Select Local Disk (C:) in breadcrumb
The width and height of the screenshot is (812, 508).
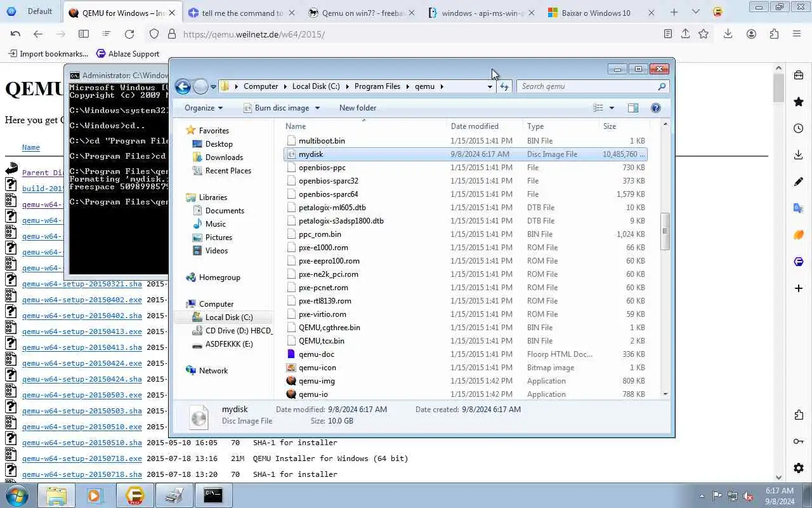coord(316,86)
